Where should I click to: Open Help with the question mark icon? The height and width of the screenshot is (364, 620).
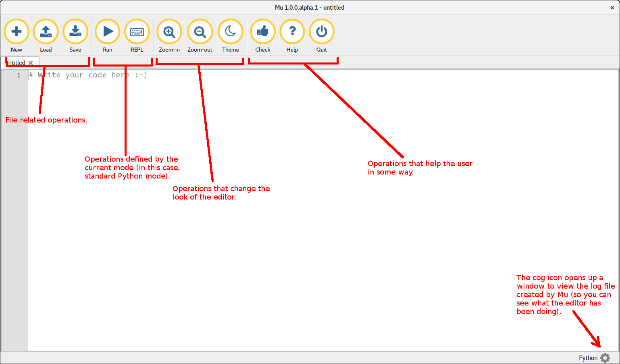[292, 31]
